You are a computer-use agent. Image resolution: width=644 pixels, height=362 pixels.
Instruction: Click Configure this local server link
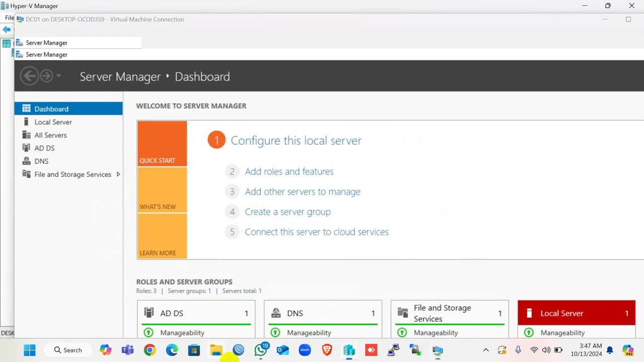click(x=296, y=140)
